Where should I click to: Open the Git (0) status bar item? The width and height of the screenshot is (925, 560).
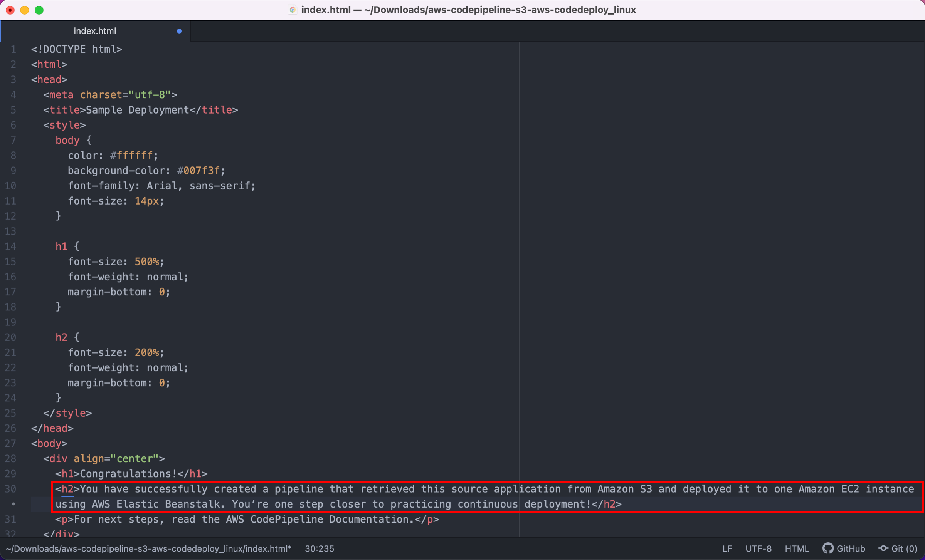[898, 548]
